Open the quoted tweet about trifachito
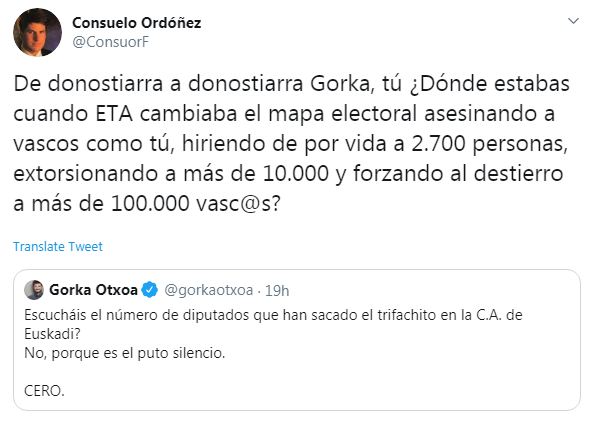Viewport: 596px width, 427px height. coord(296,340)
